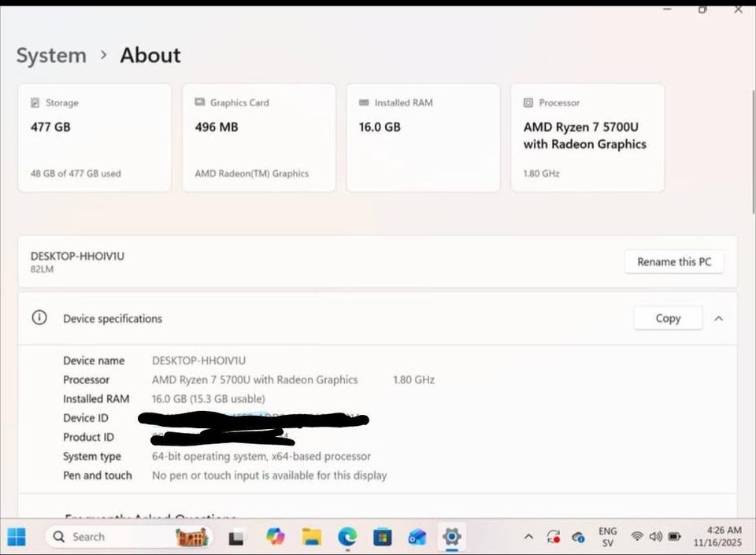
Task: Select the "AMD Radeon(TM) Graphics" text
Action: tap(252, 173)
